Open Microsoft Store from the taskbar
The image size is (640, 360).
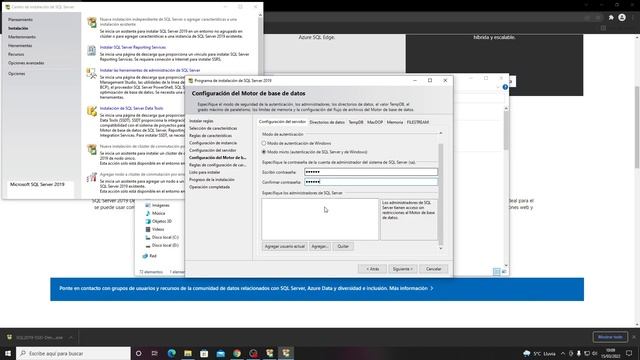click(x=204, y=353)
